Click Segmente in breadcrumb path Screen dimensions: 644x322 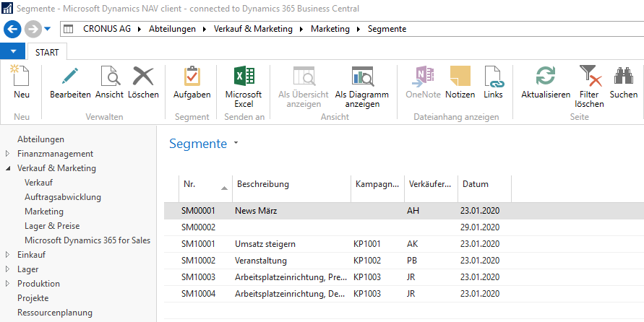[387, 29]
